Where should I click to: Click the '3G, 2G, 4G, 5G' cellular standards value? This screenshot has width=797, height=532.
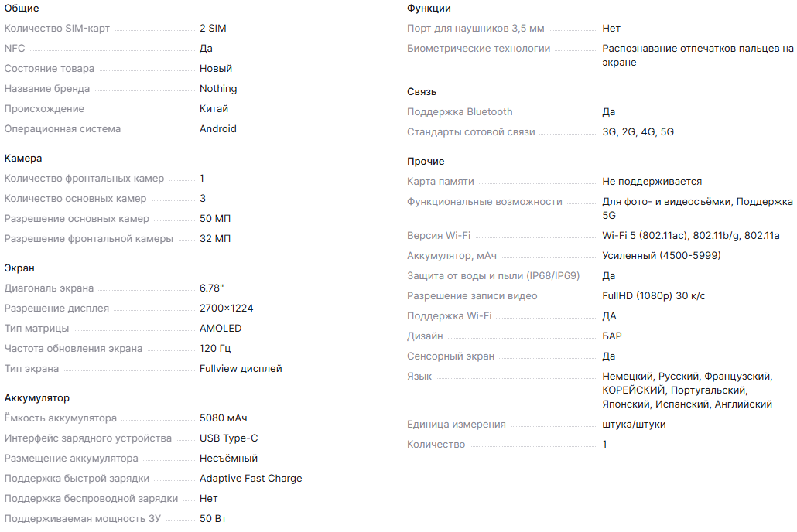pos(638,132)
